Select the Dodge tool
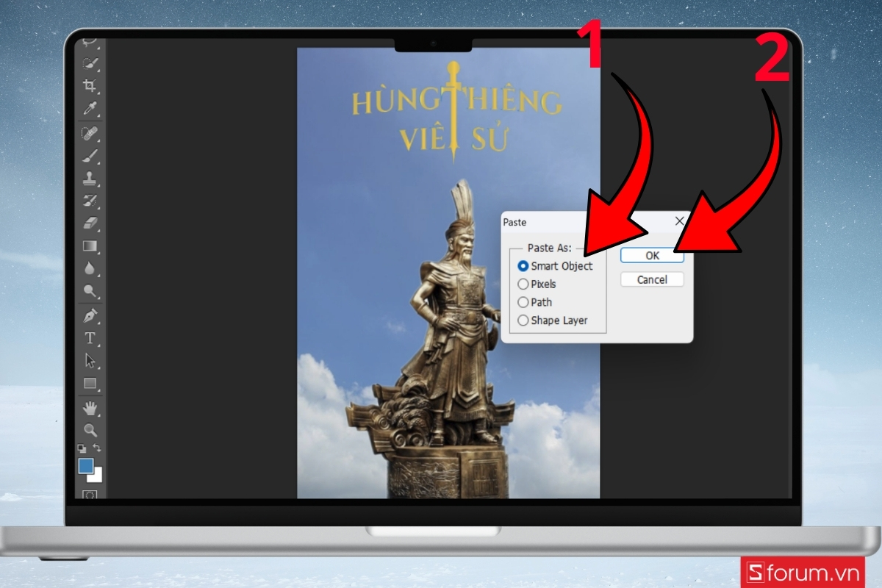882x588 pixels. [90, 291]
